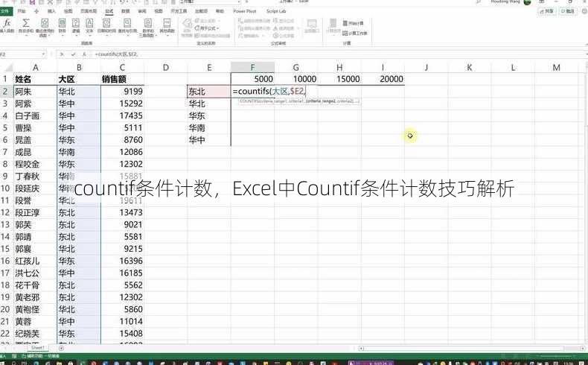The image size is (588, 365).
Task: Click the 20000 header cell
Action: click(x=383, y=79)
